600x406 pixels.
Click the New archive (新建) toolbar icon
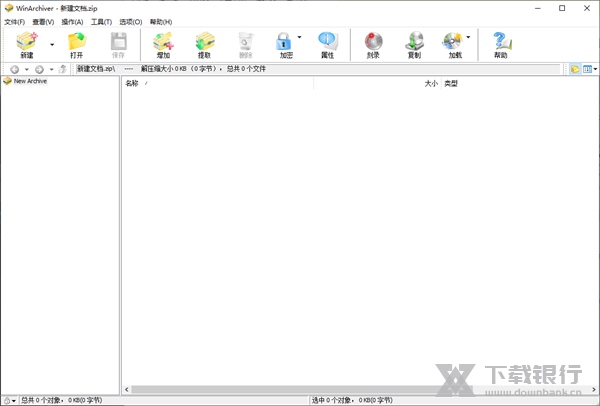[26, 42]
